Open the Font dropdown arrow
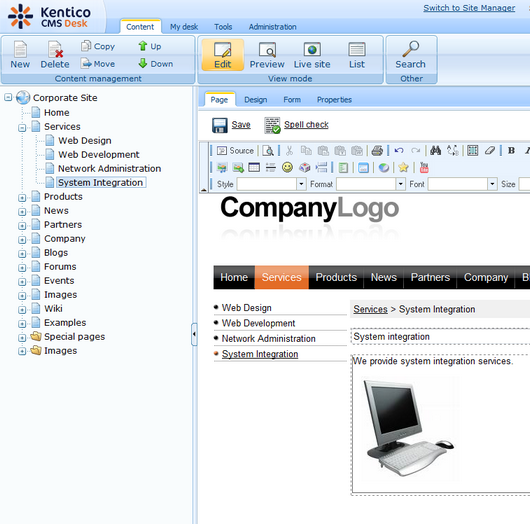Screen dimensions: 530x524 [492, 184]
